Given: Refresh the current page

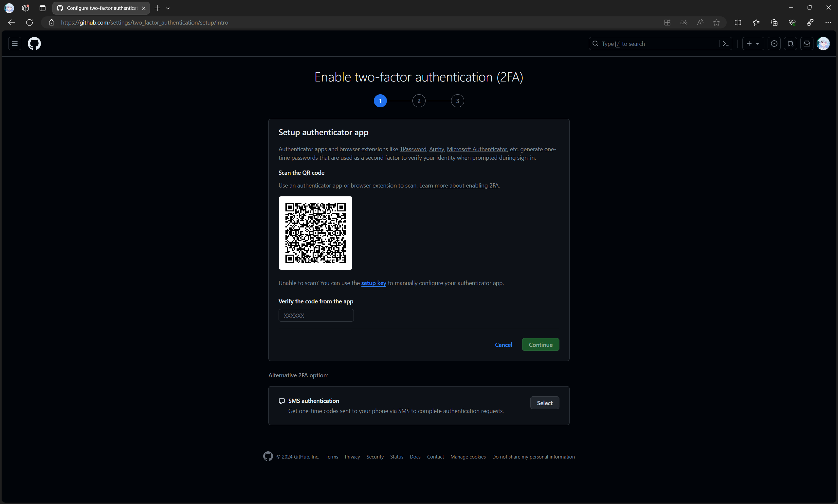Looking at the screenshot, I should 29,22.
